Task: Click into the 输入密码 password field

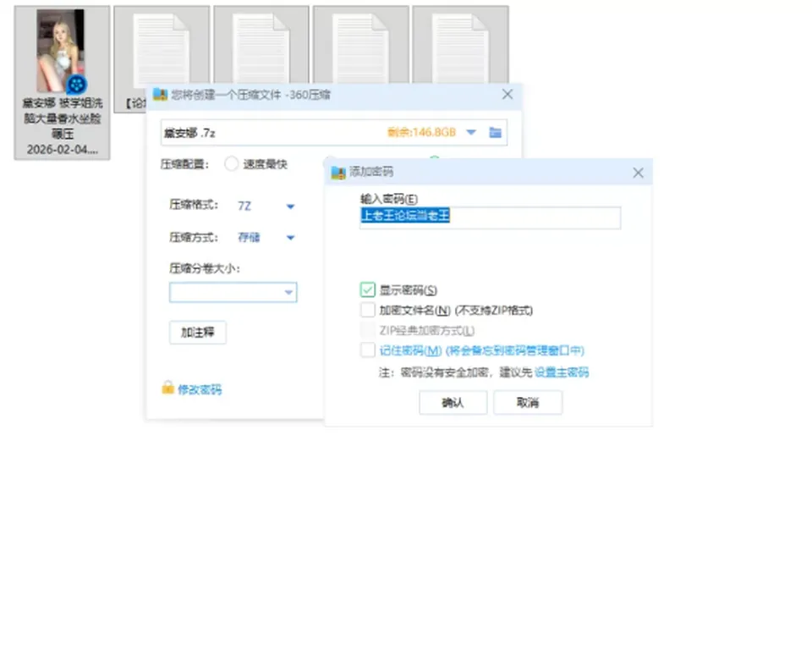Action: 490,218
